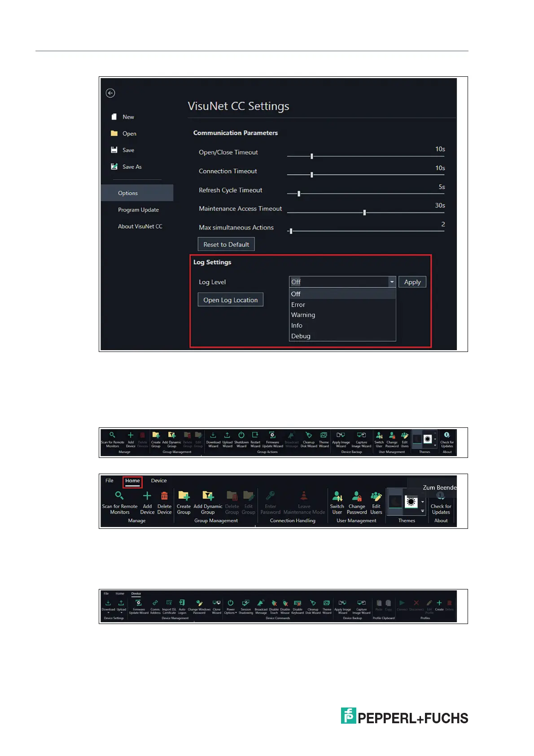Image resolution: width=534 pixels, height=756 pixels.
Task: Click the Open folder icon in the settings sidebar
Action: (x=114, y=133)
